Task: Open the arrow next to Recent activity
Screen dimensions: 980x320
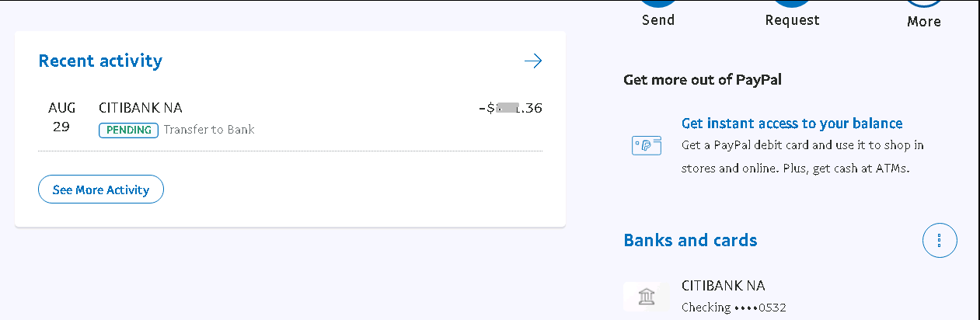Action: 533,61
